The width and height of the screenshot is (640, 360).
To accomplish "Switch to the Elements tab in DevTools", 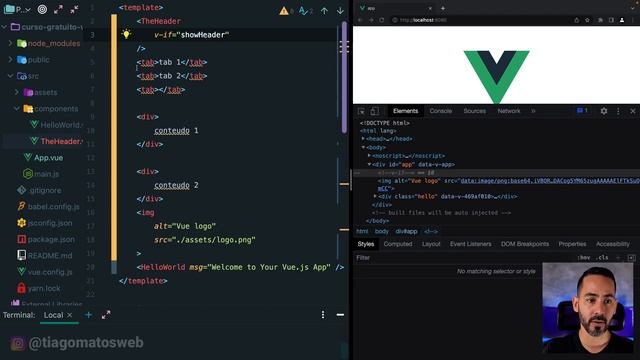I will (x=405, y=111).
